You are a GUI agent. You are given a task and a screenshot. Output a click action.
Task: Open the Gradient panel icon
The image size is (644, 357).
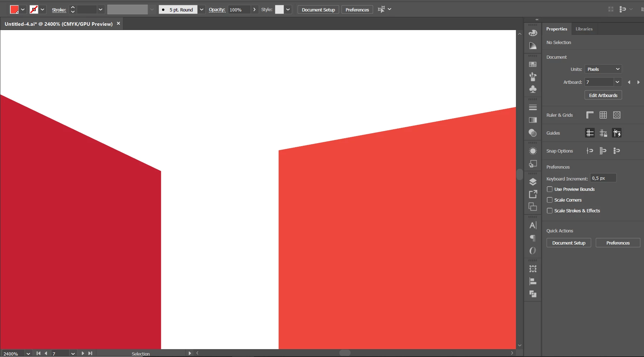pyautogui.click(x=533, y=120)
